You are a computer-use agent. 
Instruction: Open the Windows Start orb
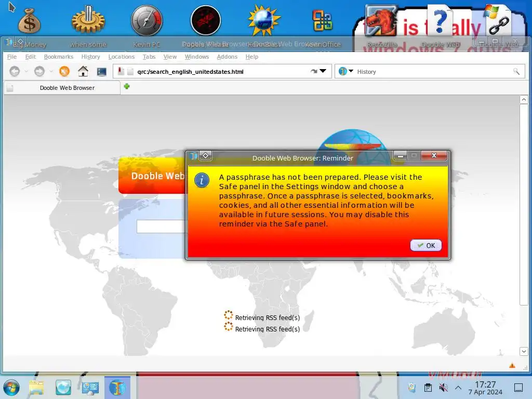(x=11, y=388)
